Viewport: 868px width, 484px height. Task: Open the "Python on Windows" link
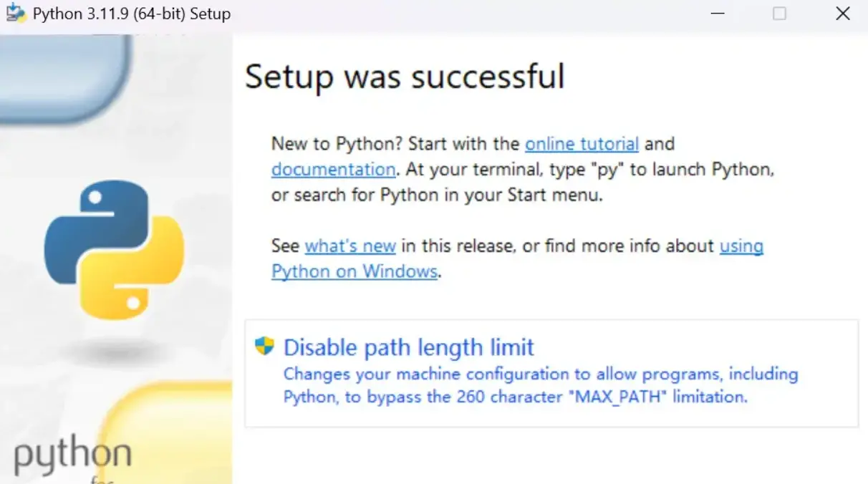tap(355, 272)
